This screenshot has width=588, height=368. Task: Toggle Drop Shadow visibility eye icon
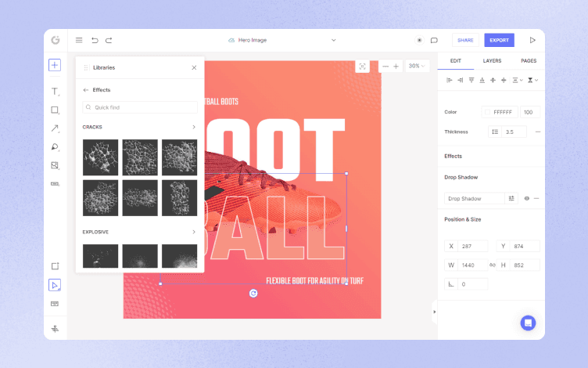(526, 198)
